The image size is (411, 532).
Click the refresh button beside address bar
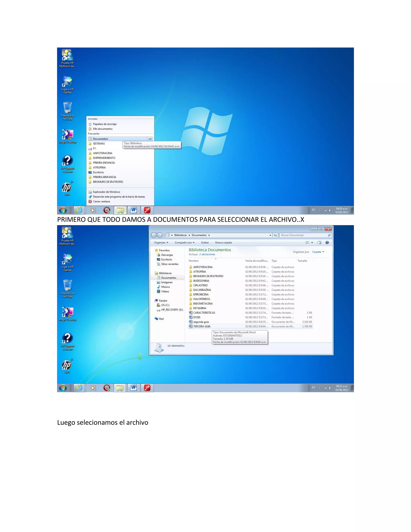click(275, 235)
